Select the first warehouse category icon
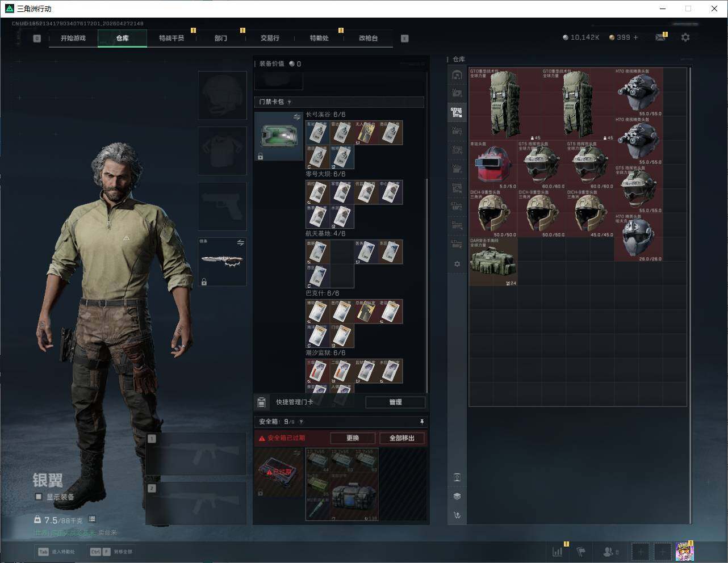 (x=457, y=75)
